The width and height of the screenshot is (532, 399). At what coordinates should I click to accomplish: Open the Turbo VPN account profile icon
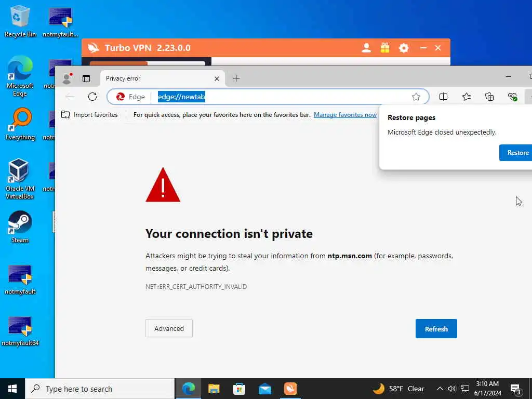[366, 48]
